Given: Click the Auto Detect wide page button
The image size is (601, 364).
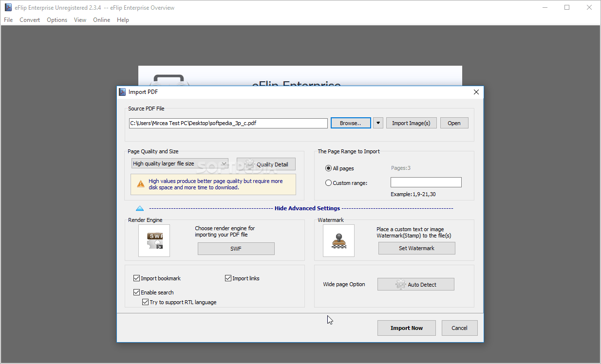Looking at the screenshot, I should [416, 285].
